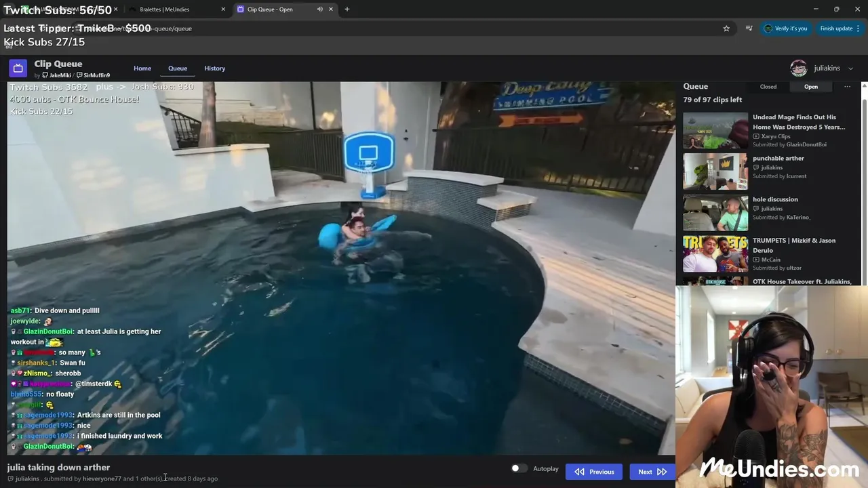Screen dimensions: 868x488
Task: Go to the Previous clip
Action: (x=594, y=472)
